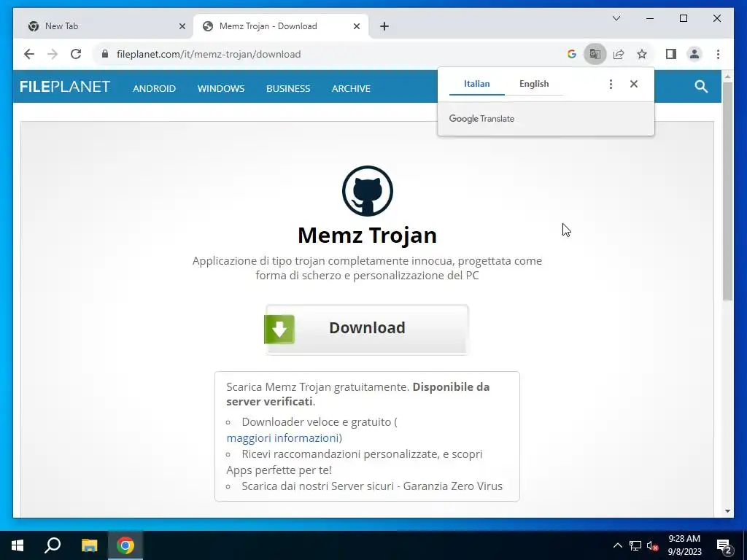The height and width of the screenshot is (560, 747).
Task: Click the FILEPLANET logo
Action: [65, 87]
